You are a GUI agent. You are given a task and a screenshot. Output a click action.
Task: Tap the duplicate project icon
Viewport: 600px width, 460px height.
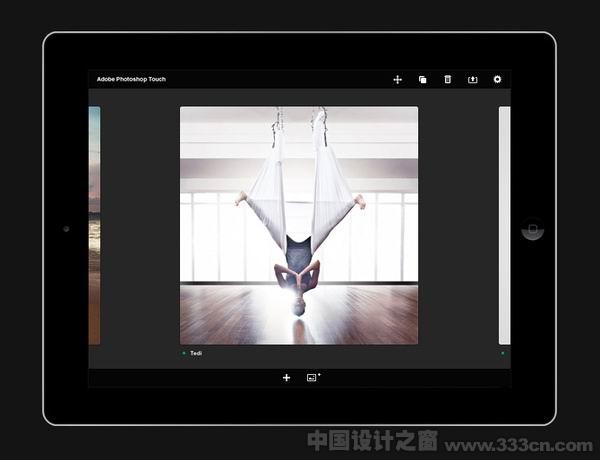pyautogui.click(x=422, y=80)
